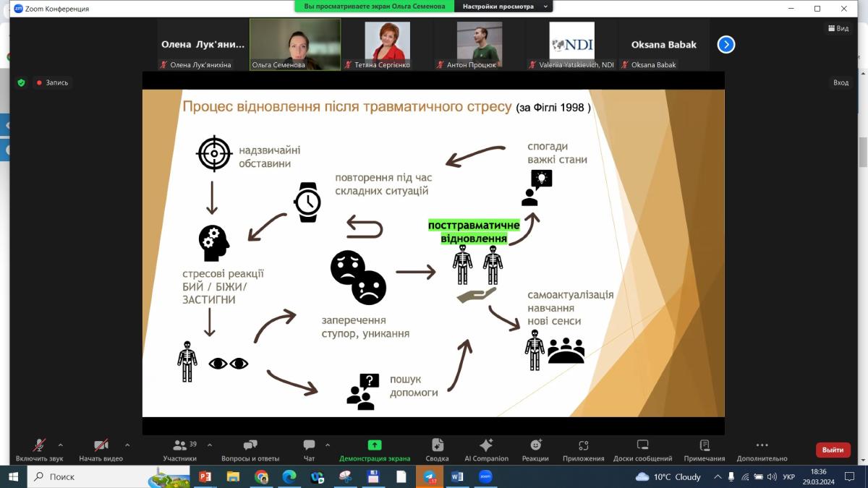Screen dimensions: 868x488
Task: Click the question-mark people icon near пошук допомоги
Action: pyautogui.click(x=362, y=392)
